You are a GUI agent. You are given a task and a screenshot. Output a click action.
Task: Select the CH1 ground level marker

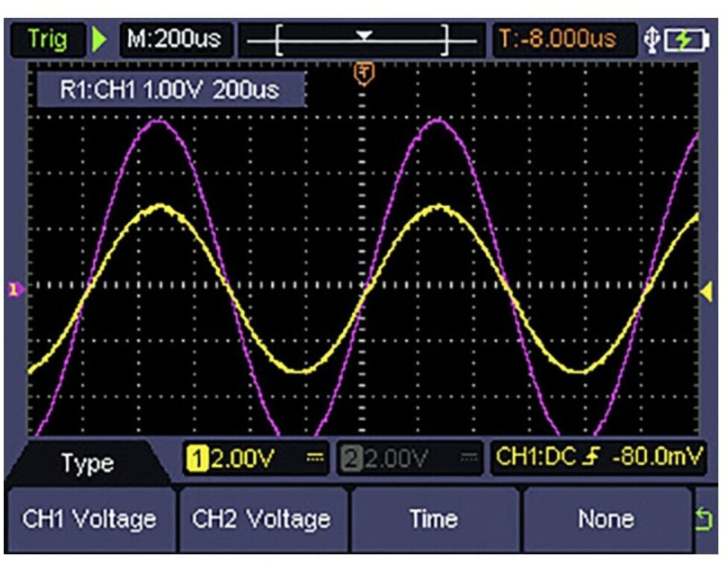tap(13, 289)
